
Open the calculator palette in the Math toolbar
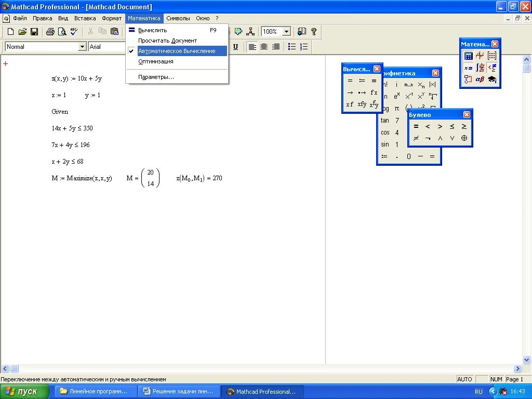(x=468, y=56)
